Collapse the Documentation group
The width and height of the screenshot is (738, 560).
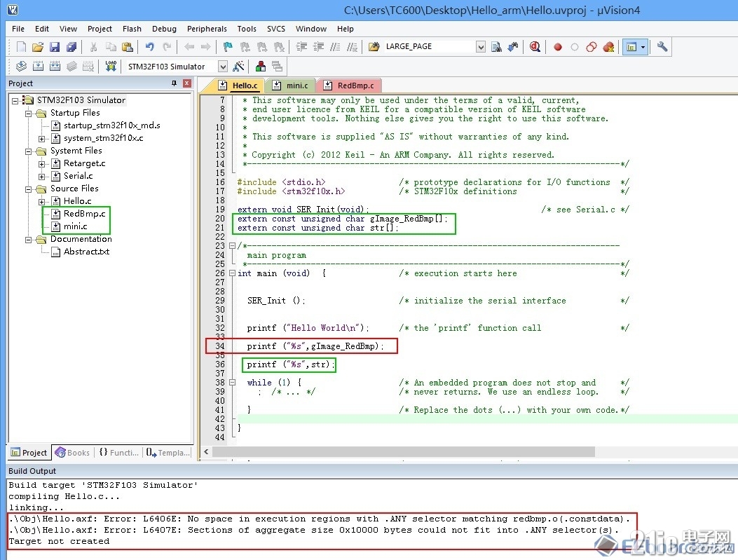pos(28,240)
